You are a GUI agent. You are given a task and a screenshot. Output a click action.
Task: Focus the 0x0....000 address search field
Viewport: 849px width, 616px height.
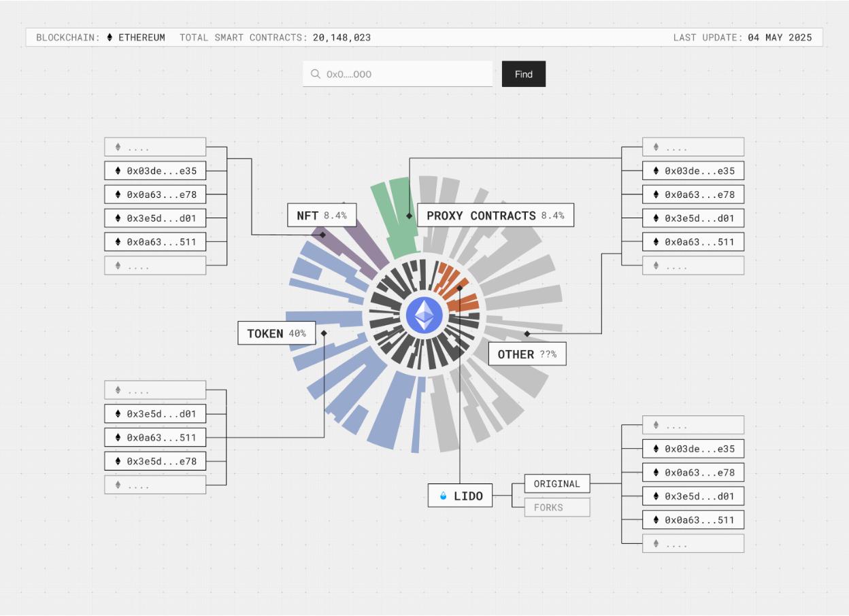point(397,74)
